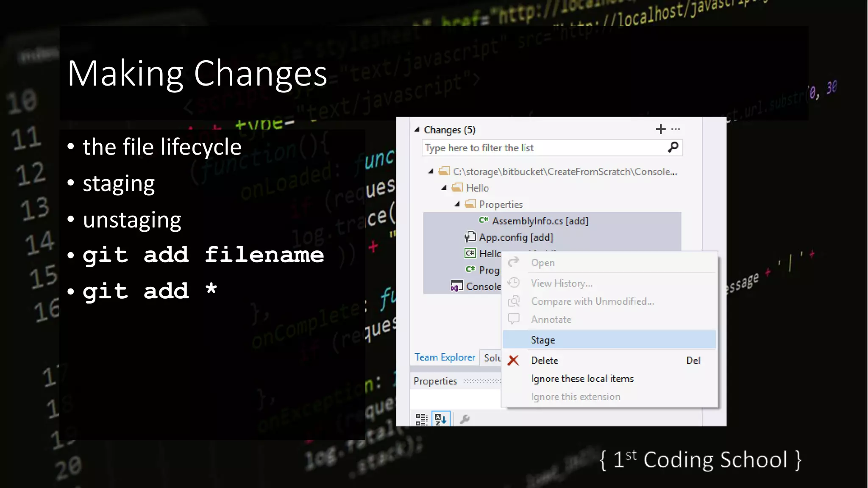Click the filter list text field
Viewport: 868px width, 488px height.
click(542, 148)
